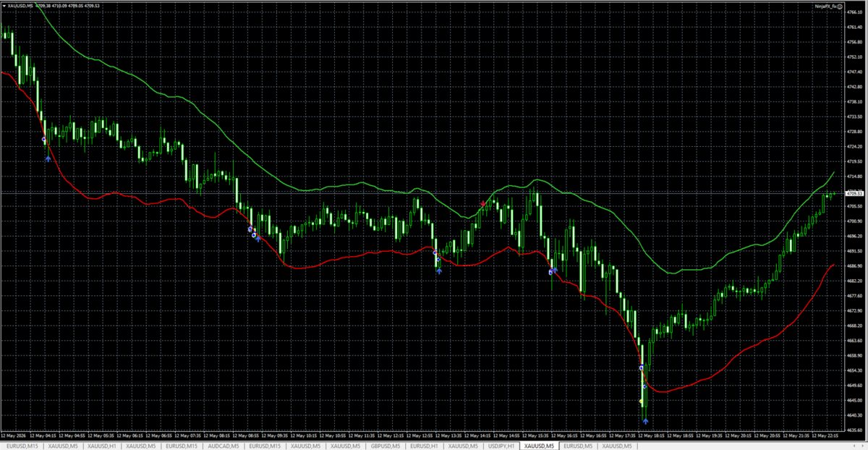Open the EURUSD,H1 chart tab
Viewport: 868px width, 450px height.
pyautogui.click(x=425, y=446)
